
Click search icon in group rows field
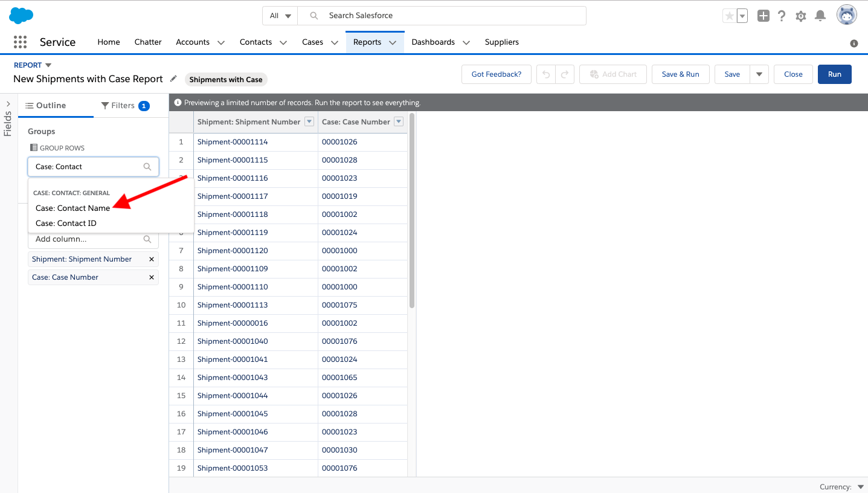pyautogui.click(x=147, y=167)
